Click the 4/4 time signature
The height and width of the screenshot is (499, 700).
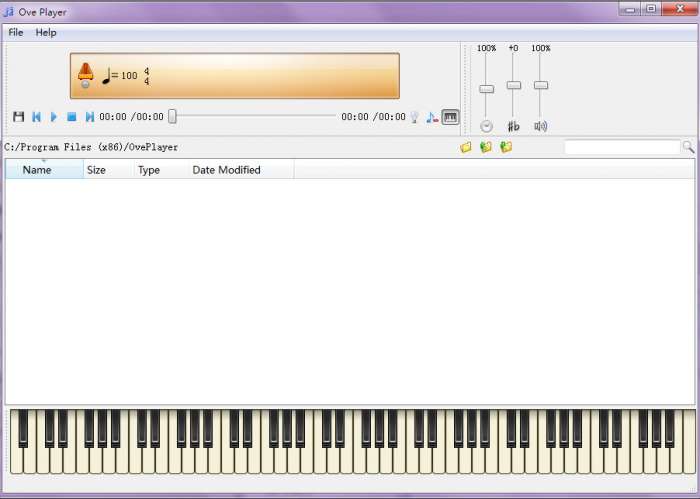pyautogui.click(x=146, y=76)
